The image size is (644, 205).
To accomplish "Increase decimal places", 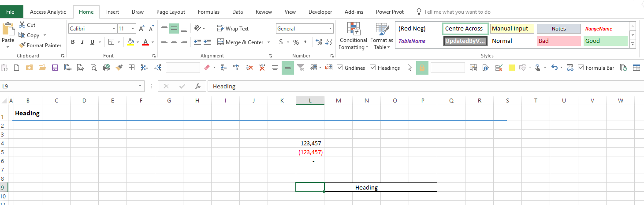I will click(x=319, y=42).
